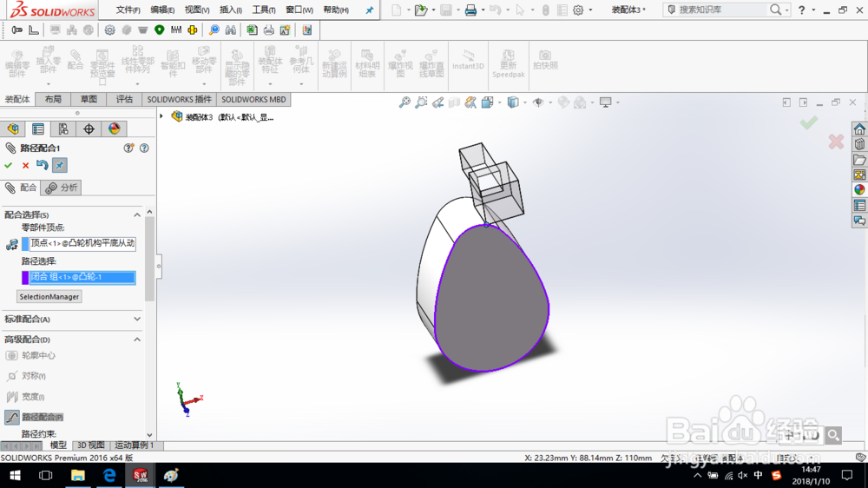Click Zoom to Area in view toolbar
The image size is (868, 488).
[421, 102]
